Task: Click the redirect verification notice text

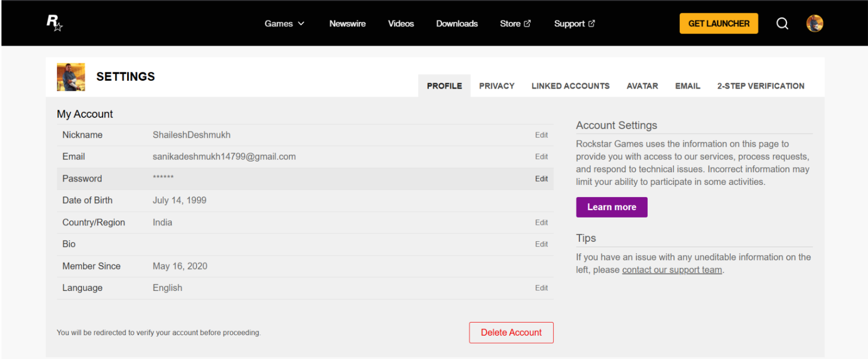Action: [159, 332]
